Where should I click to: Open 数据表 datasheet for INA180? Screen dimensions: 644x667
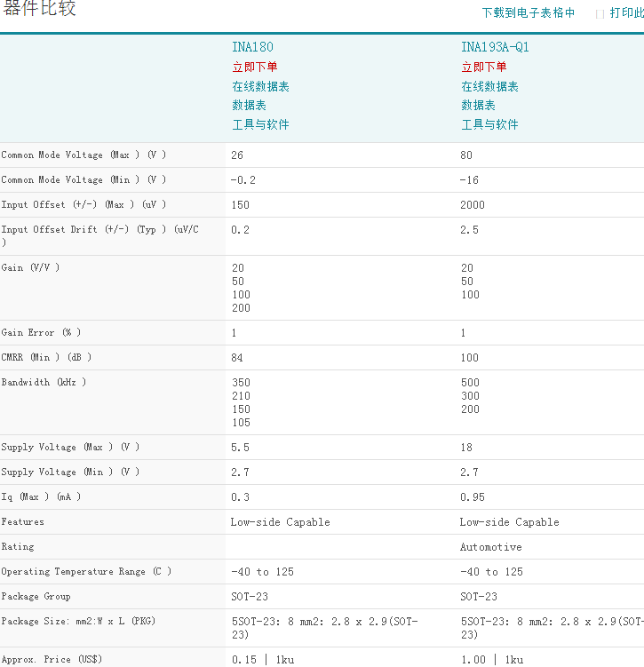click(x=249, y=105)
